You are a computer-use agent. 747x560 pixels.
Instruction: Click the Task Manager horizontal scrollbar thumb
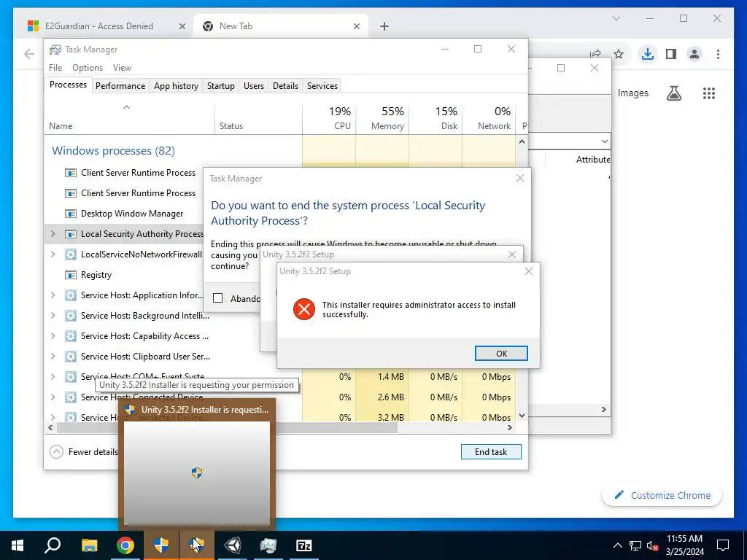pyautogui.click(x=227, y=427)
